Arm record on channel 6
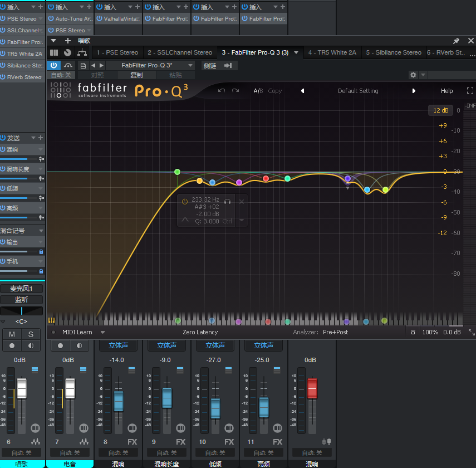The height and width of the screenshot is (468, 476). click(x=12, y=345)
